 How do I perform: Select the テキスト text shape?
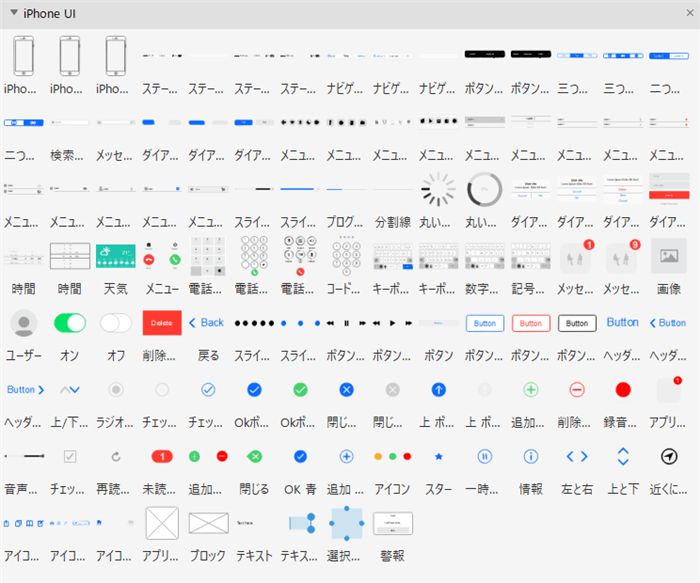[x=245, y=523]
